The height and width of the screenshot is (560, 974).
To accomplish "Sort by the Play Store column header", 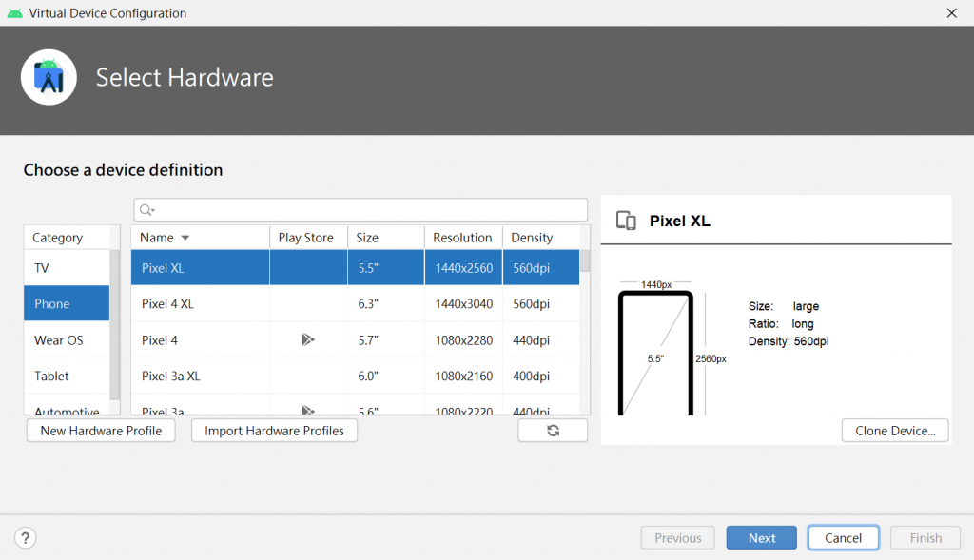I will click(308, 237).
